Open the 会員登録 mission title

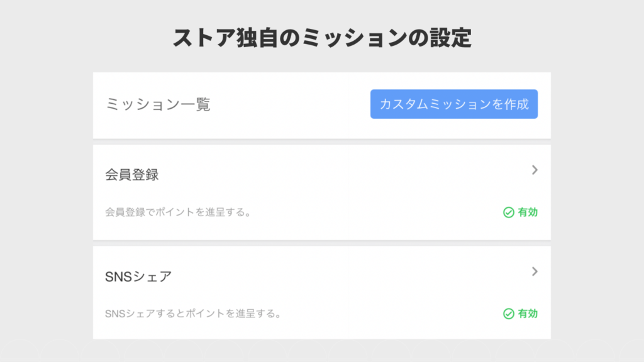coord(132,175)
